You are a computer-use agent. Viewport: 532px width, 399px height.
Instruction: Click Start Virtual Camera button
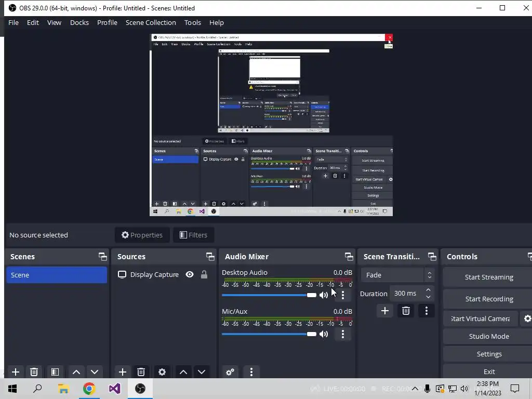click(481, 318)
